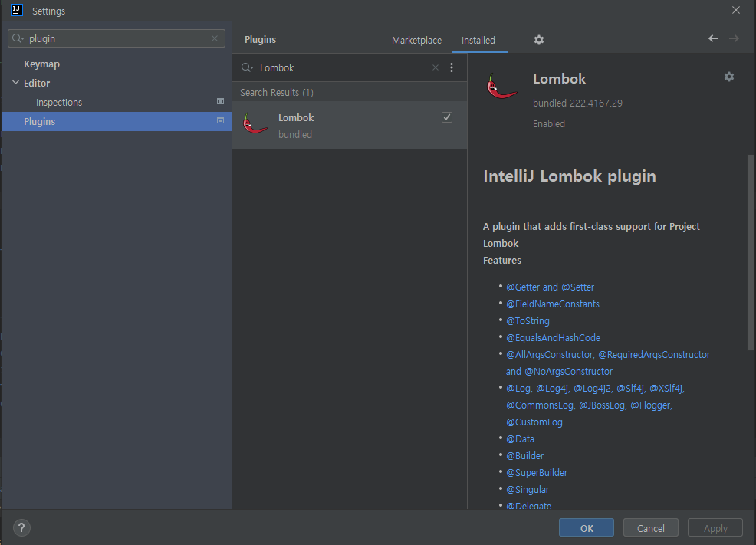Click project-level icon beside Inspections
This screenshot has height=545, width=756.
220,101
